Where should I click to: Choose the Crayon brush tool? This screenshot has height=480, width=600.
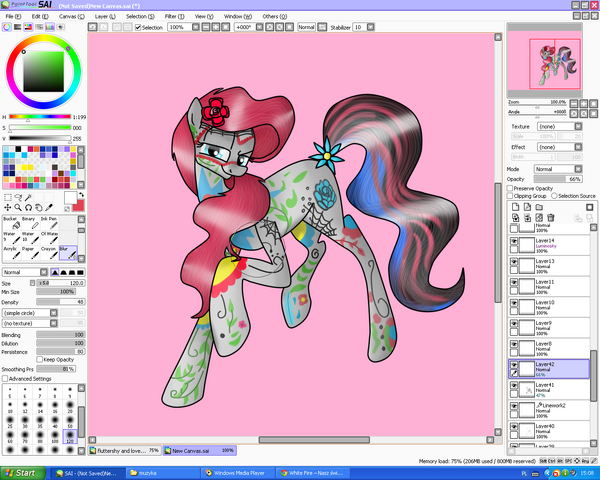coord(49,253)
